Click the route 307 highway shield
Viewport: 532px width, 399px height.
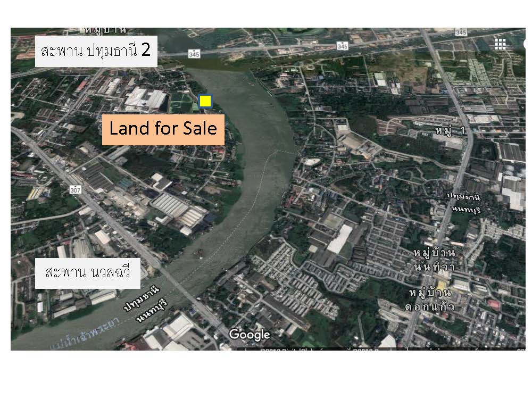76,189
